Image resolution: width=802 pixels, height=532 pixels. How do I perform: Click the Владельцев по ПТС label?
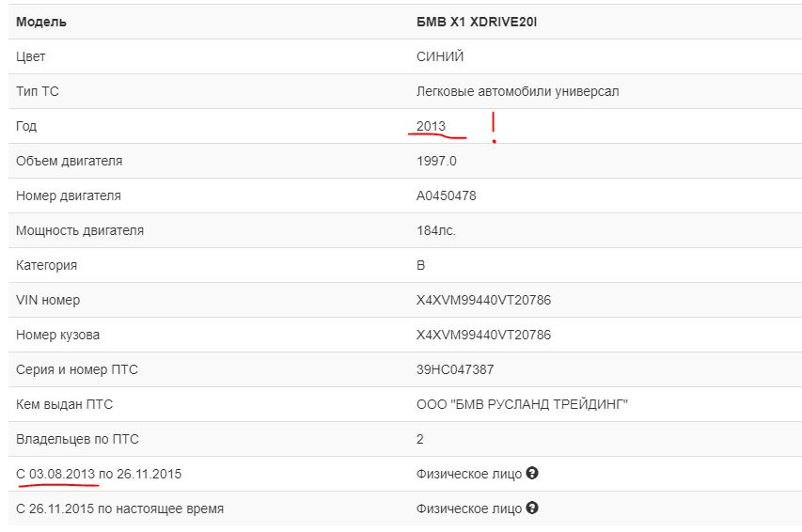(78, 439)
